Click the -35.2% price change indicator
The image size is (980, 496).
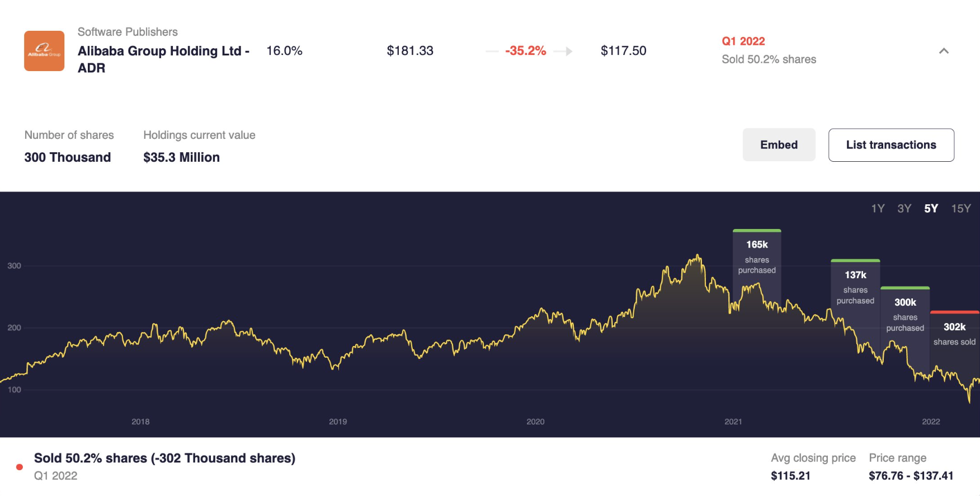tap(525, 51)
